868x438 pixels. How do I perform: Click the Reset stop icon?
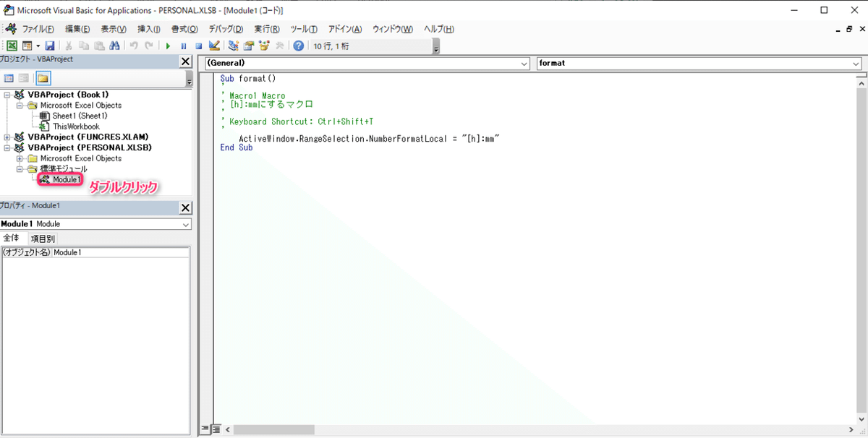click(x=198, y=46)
